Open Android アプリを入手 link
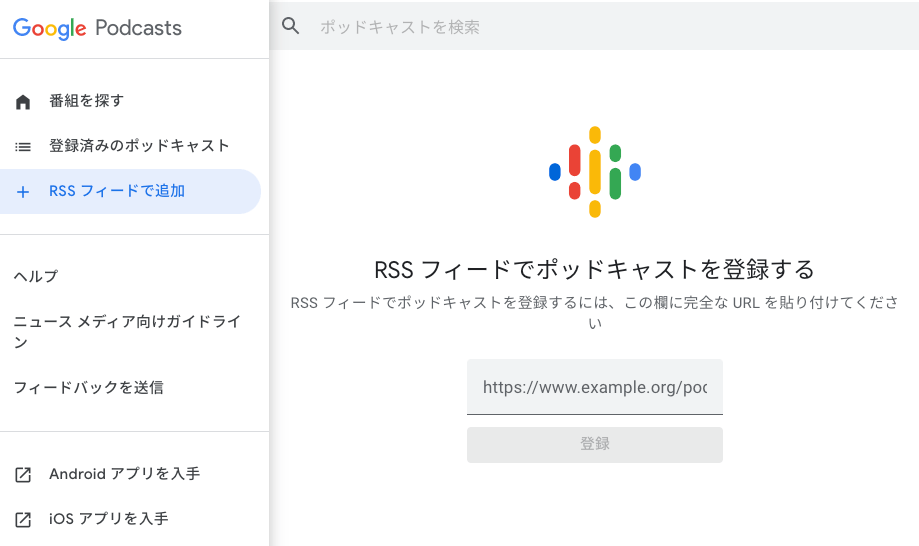This screenshot has height=546, width=919. (x=124, y=473)
